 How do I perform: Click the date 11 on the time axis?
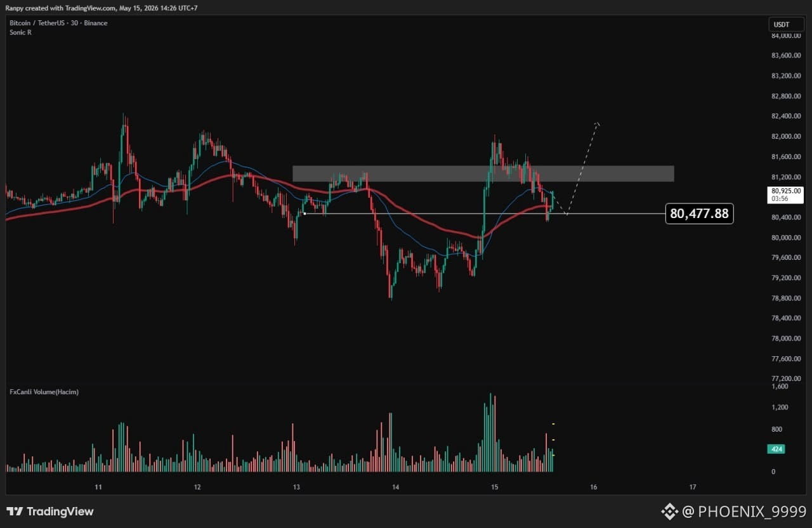tap(98, 487)
